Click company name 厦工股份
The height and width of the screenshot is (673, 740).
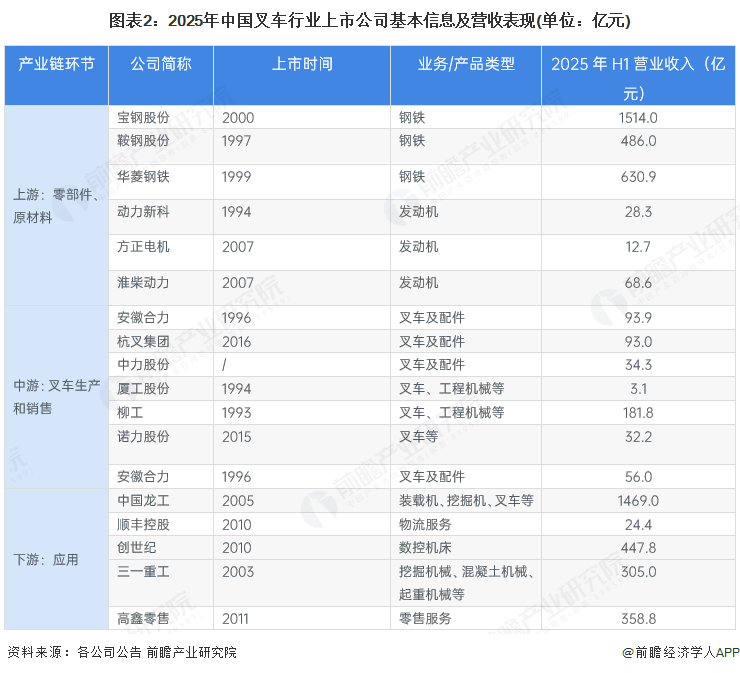coord(143,389)
